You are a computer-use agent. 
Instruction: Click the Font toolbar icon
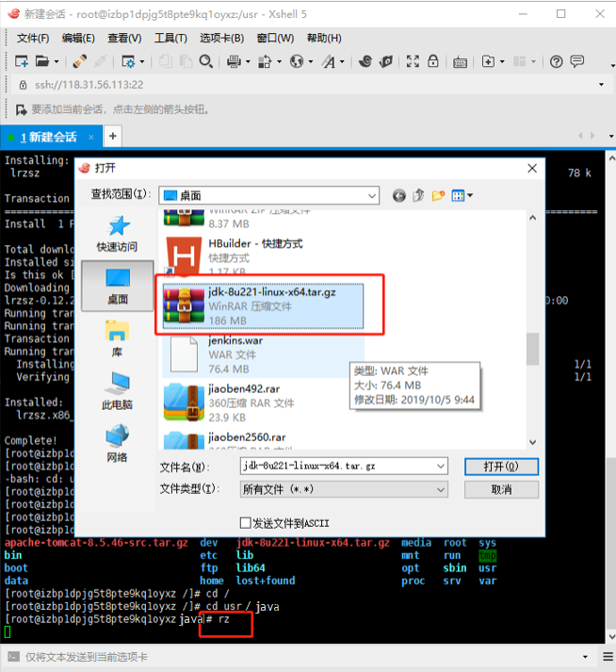pyautogui.click(x=329, y=61)
